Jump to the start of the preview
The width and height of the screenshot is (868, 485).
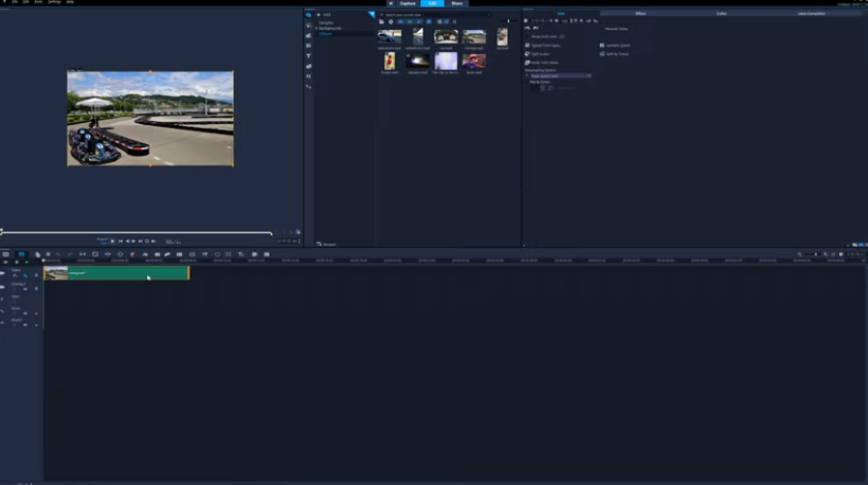[121, 241]
